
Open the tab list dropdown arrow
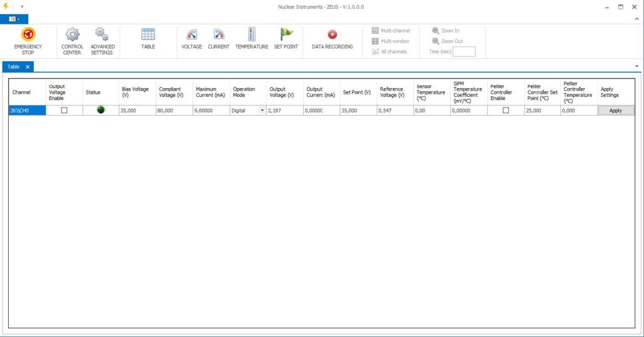point(636,66)
